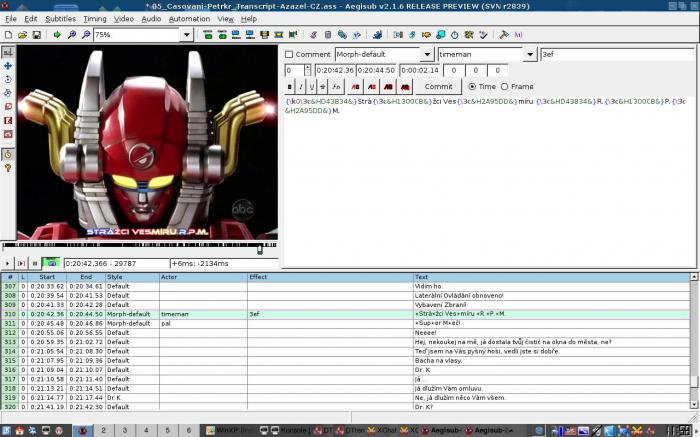Select subtitle row 315 Bacha na vlasy
This screenshot has width=700, height=437.
click(346, 361)
